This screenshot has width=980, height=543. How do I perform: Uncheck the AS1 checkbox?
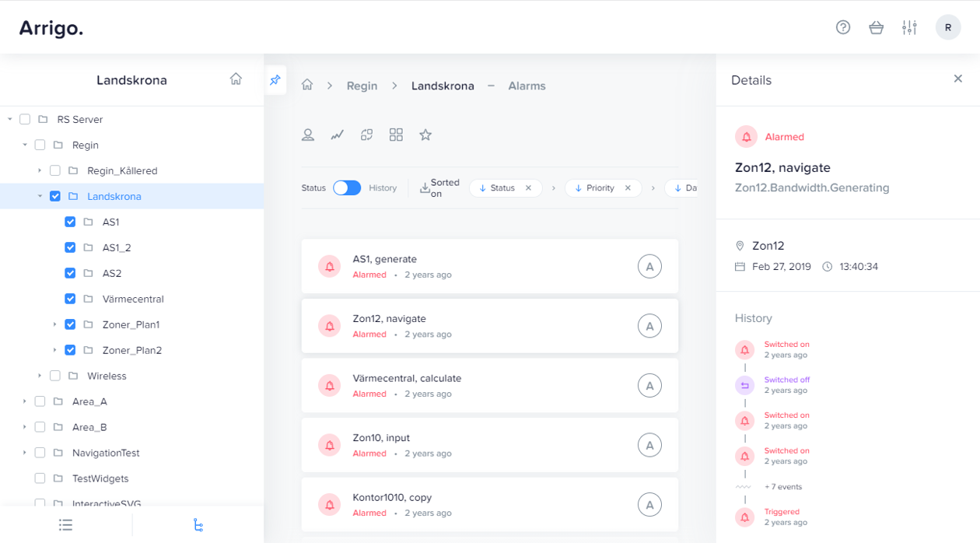pos(70,222)
